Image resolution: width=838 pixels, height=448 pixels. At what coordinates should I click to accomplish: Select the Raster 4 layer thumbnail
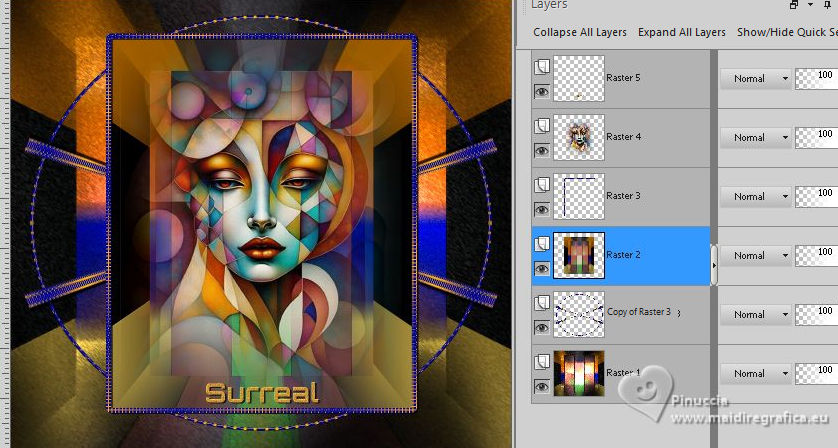click(579, 137)
